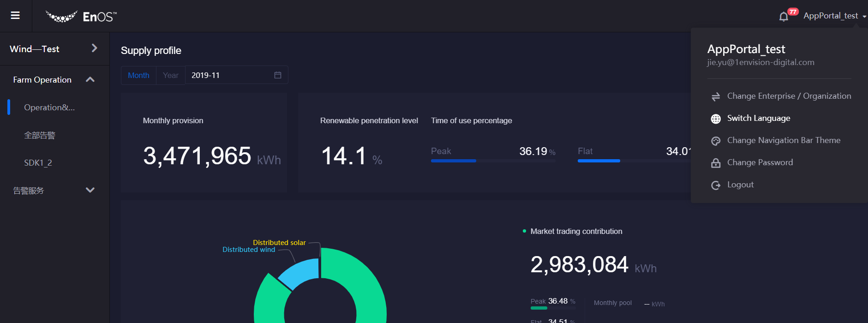The width and height of the screenshot is (868, 323).
Task: Click the Change Password lock icon
Action: click(x=716, y=163)
